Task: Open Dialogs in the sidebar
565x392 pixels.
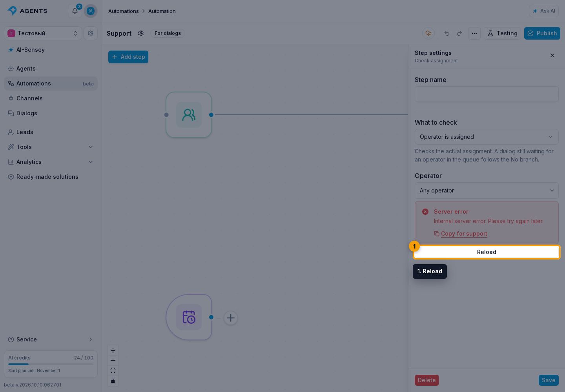Action: [x=51, y=113]
